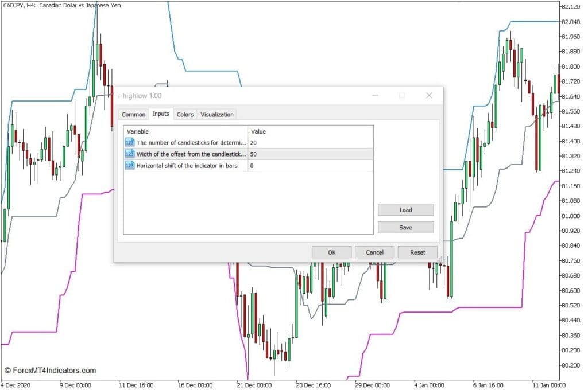Load saved input settings
The width and height of the screenshot is (588, 390).
[405, 210]
